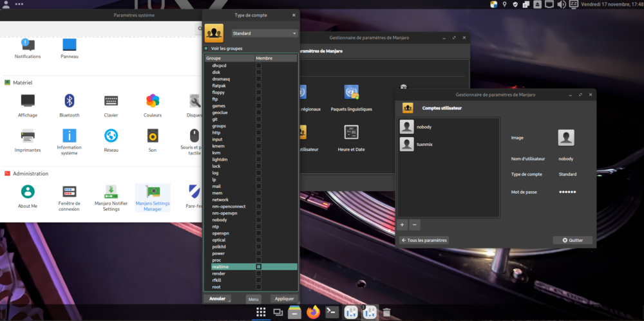Image resolution: width=644 pixels, height=321 pixels.
Task: Click the user Image avatar button
Action: coord(566,138)
